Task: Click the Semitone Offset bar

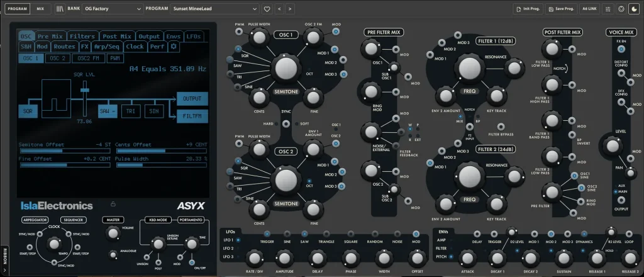Action: pos(65,151)
